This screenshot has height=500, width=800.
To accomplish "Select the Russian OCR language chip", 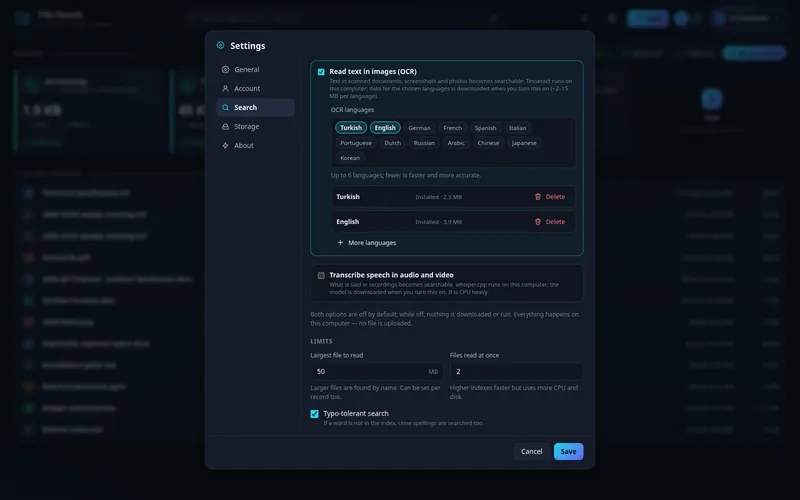I will pyautogui.click(x=424, y=143).
